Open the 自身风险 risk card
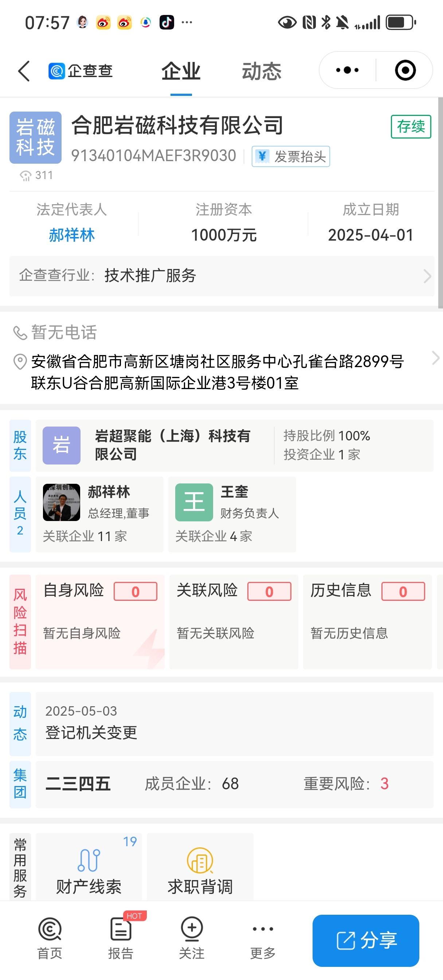443x980 pixels. pyautogui.click(x=100, y=622)
